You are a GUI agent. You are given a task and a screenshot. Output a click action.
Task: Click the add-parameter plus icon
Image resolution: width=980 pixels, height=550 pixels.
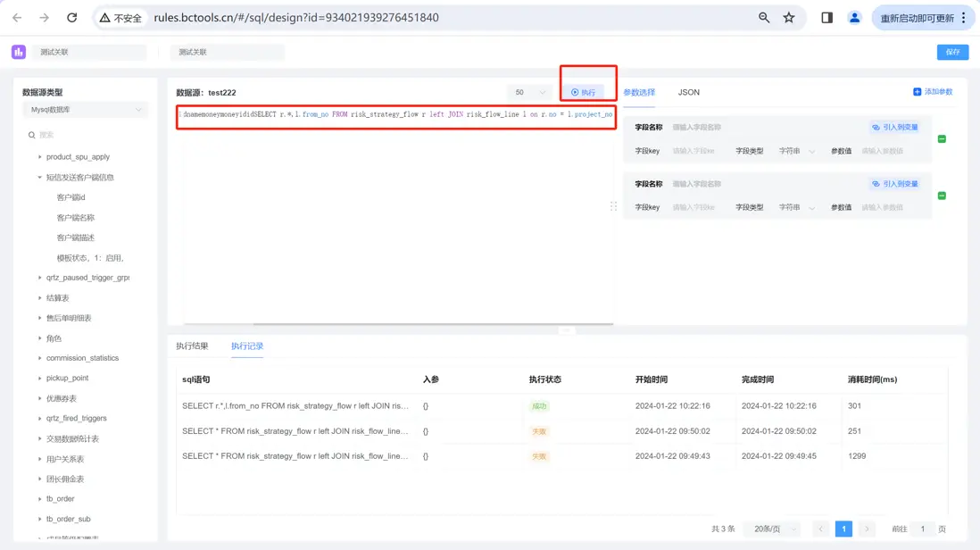[917, 92]
